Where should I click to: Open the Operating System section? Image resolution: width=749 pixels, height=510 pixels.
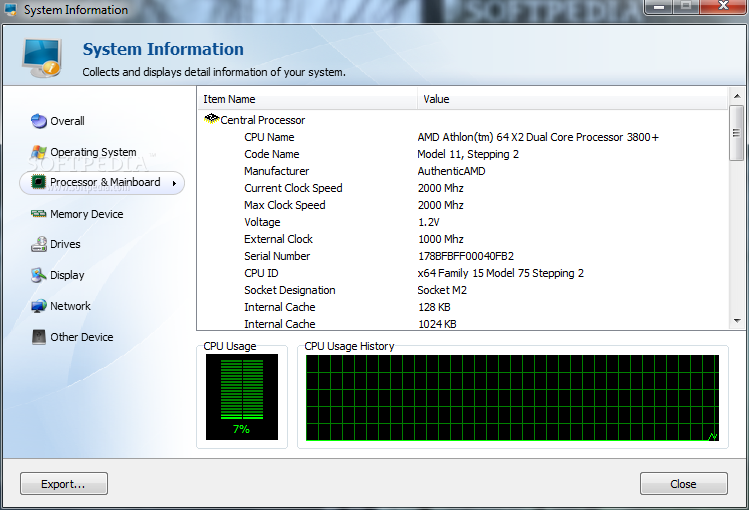(x=93, y=152)
